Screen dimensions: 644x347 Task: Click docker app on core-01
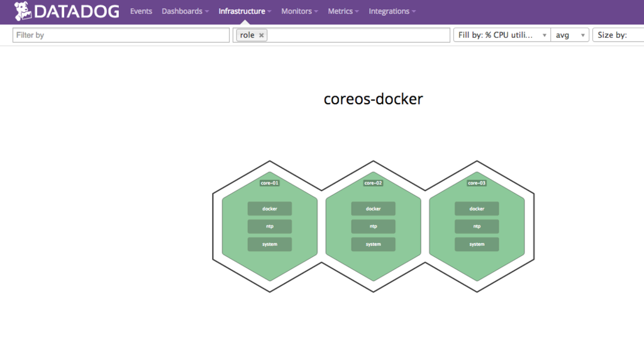[x=270, y=209]
